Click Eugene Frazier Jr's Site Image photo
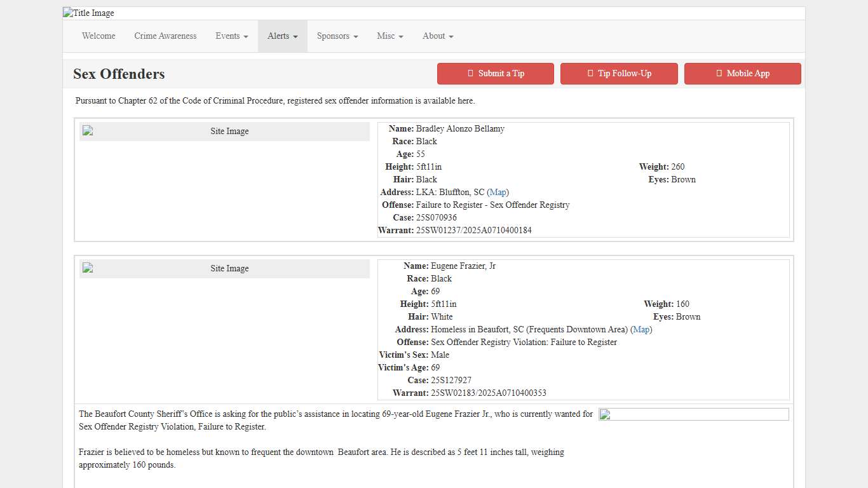Viewport: 868px width, 488px height. point(224,269)
